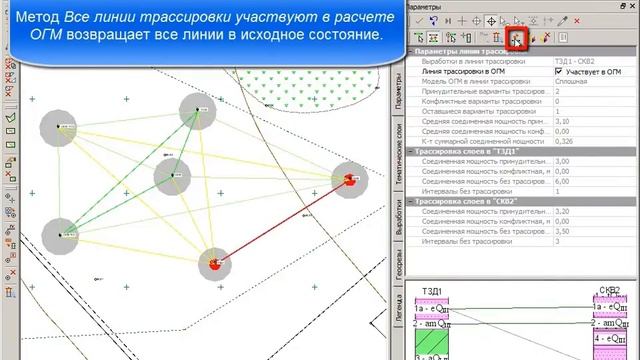
Task: Click the 6,00 value under ТЗД1 section
Action: 562,181
